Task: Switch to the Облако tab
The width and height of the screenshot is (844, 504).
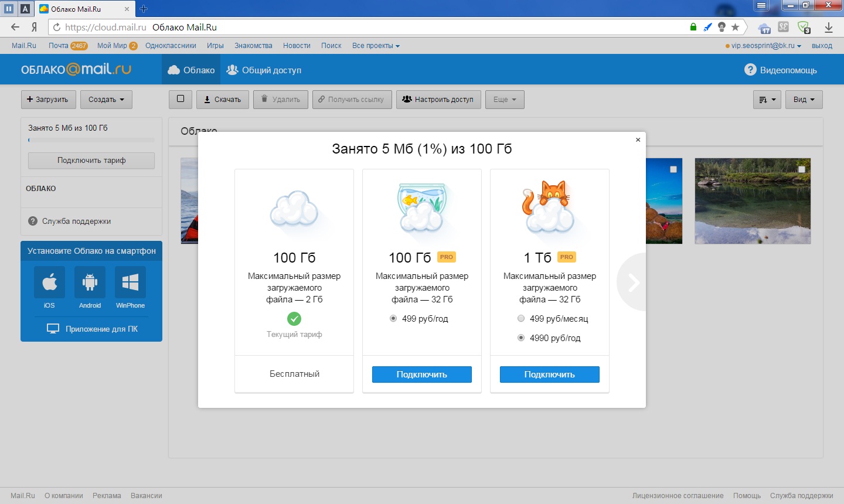Action: [191, 70]
